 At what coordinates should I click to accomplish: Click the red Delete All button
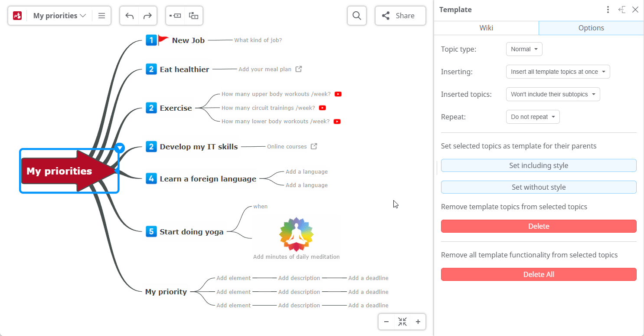click(x=539, y=274)
